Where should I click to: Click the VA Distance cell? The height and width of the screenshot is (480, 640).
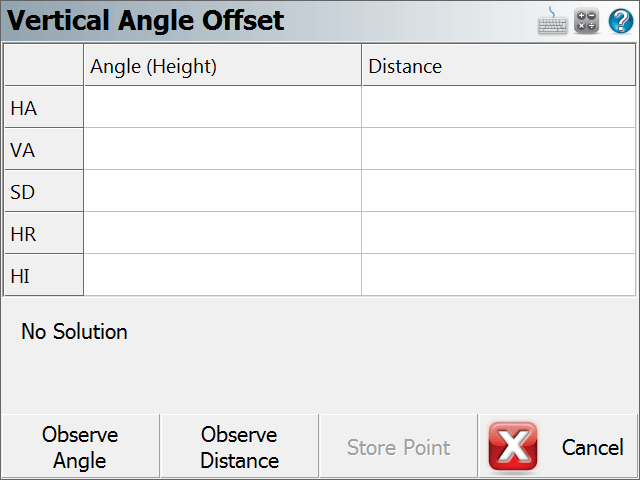(499, 149)
